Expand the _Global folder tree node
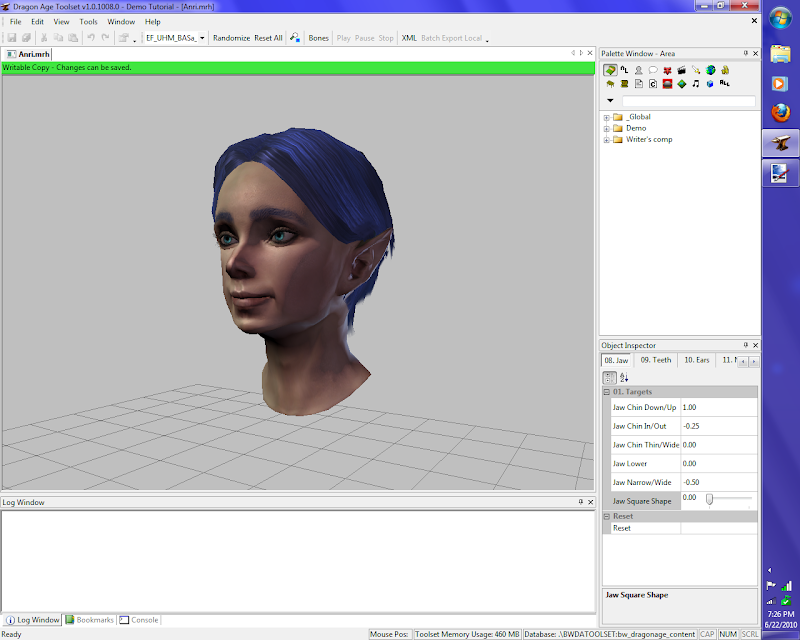Screen dimensions: 800x640 point(607,117)
